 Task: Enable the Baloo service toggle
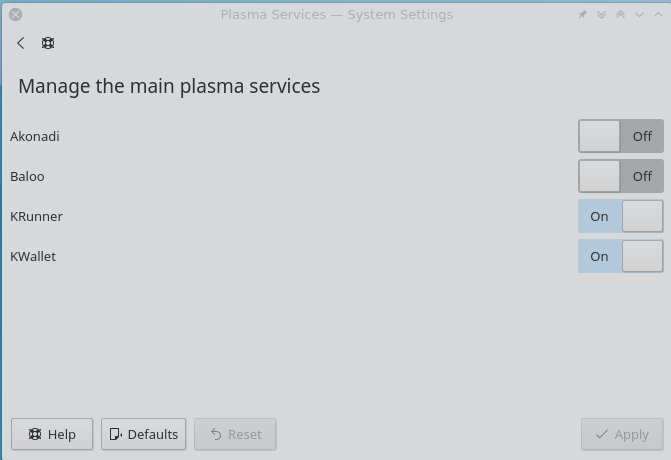620,176
